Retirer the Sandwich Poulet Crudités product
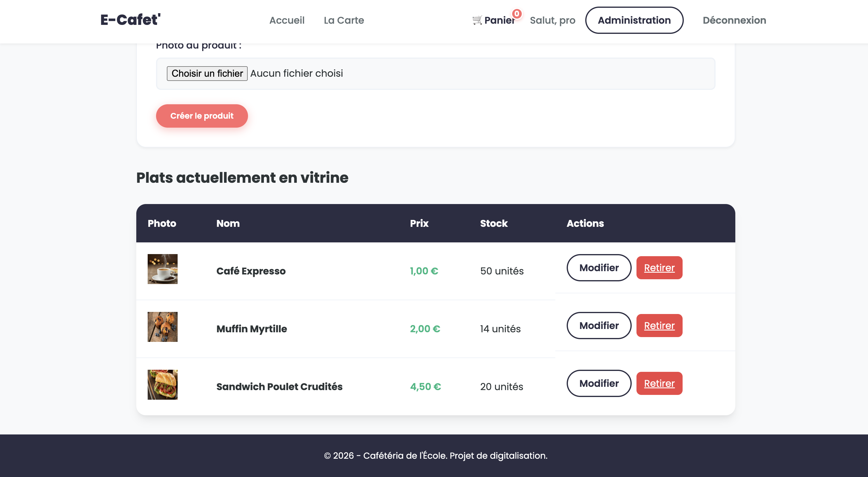Image resolution: width=868 pixels, height=477 pixels. (x=659, y=383)
